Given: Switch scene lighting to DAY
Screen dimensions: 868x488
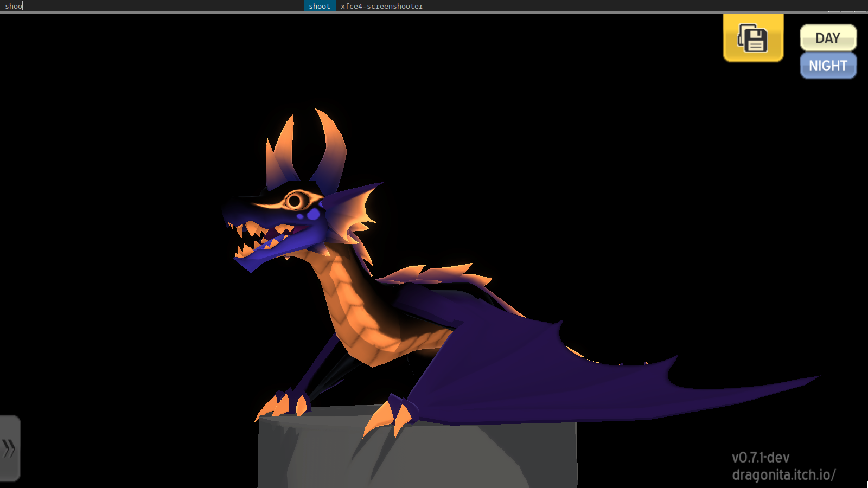Looking at the screenshot, I should [x=828, y=38].
